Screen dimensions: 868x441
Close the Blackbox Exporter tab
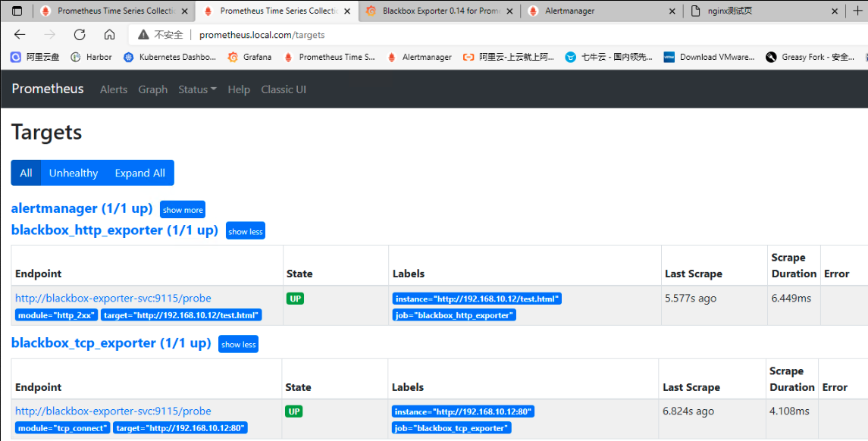point(509,11)
